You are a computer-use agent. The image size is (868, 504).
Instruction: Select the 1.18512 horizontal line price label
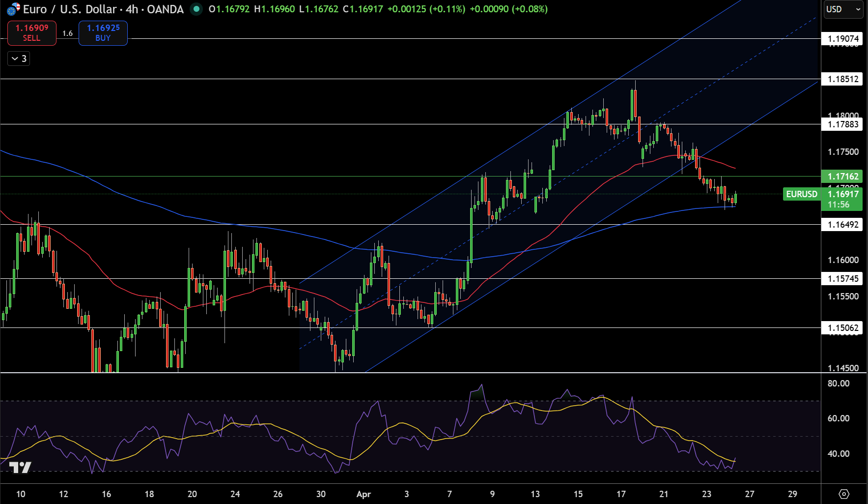point(843,79)
